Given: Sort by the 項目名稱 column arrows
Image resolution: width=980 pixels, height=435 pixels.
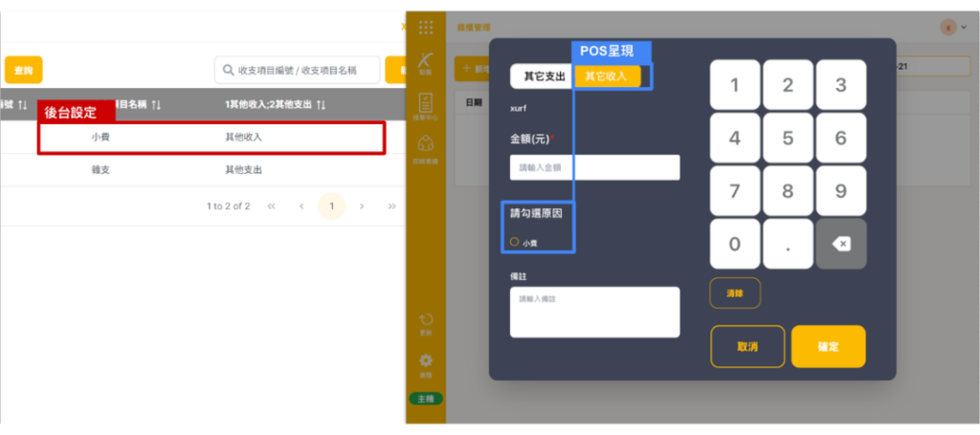Looking at the screenshot, I should pos(158,103).
